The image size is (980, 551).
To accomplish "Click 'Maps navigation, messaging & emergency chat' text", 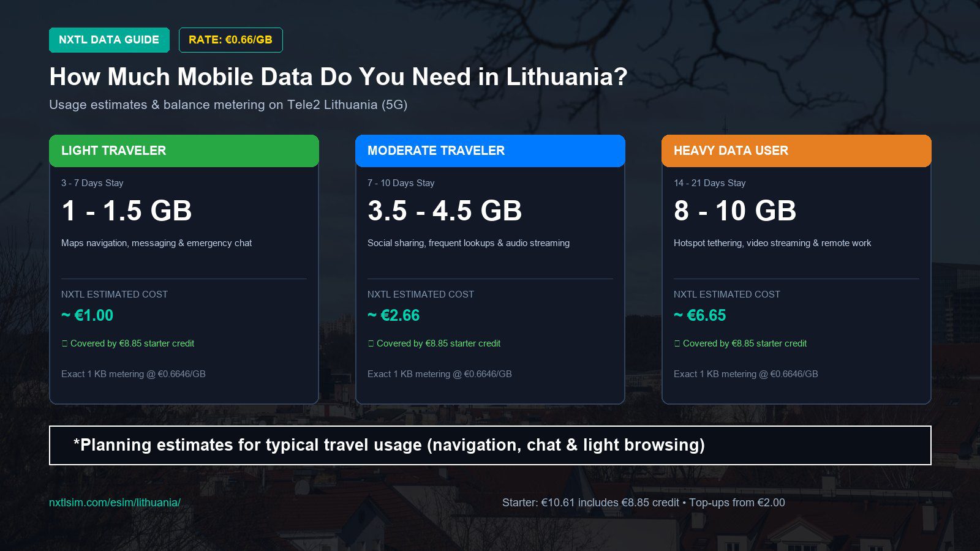I will (x=156, y=243).
